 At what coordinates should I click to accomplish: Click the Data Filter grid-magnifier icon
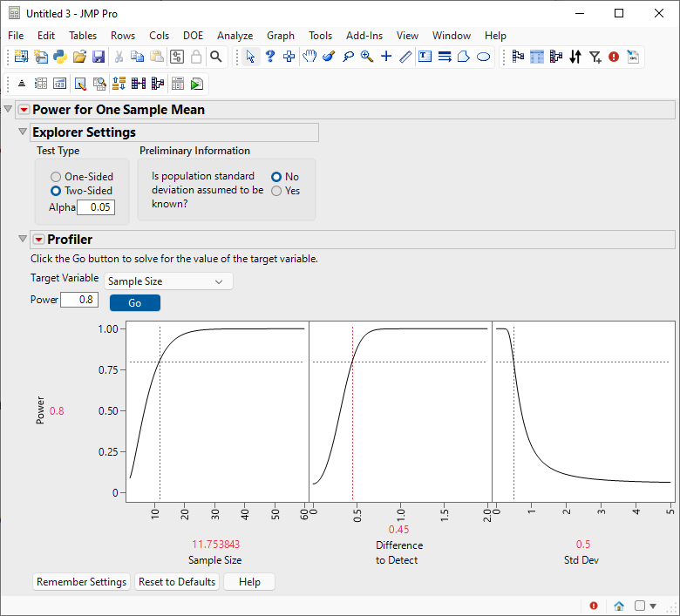[99, 84]
